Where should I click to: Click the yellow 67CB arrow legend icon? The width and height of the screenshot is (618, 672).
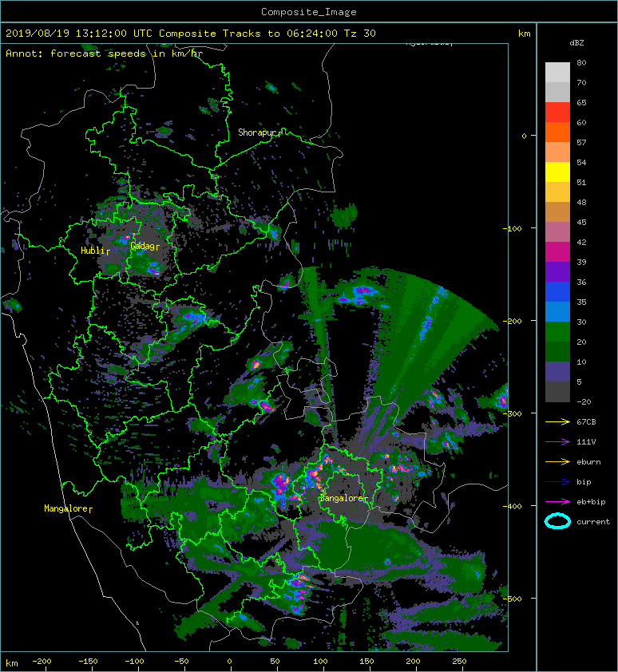557,421
